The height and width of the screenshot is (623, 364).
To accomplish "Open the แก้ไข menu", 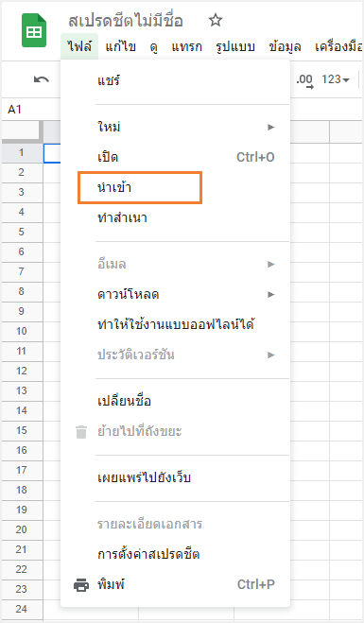I will tap(120, 46).
